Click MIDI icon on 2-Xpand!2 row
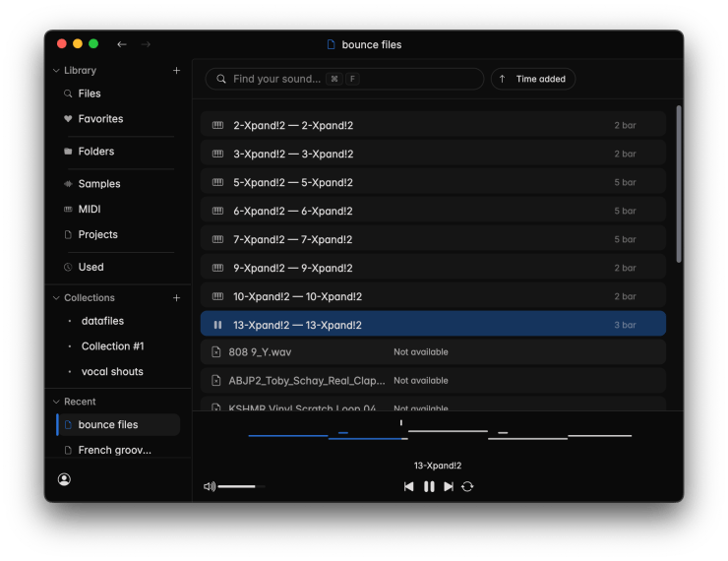Viewport: 728px width, 561px height. [x=217, y=125]
